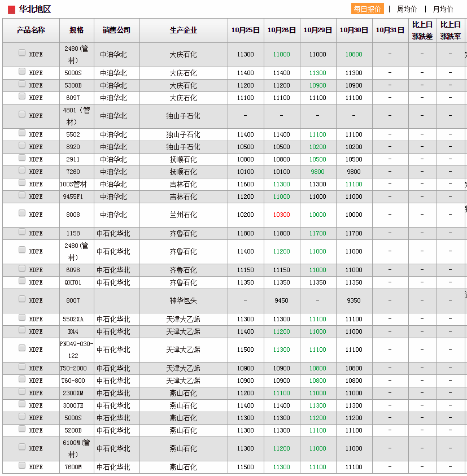Check the HDPE 7600M 燕山石化 row

(x=22, y=465)
